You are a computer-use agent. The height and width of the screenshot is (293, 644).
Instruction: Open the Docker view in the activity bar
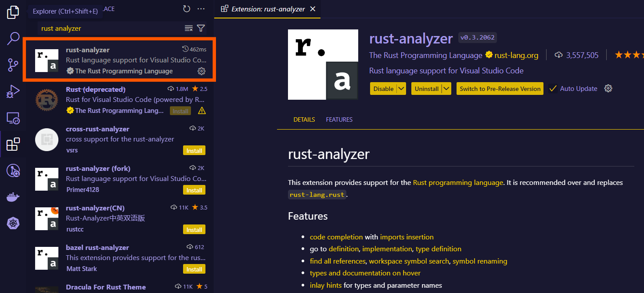(13, 197)
